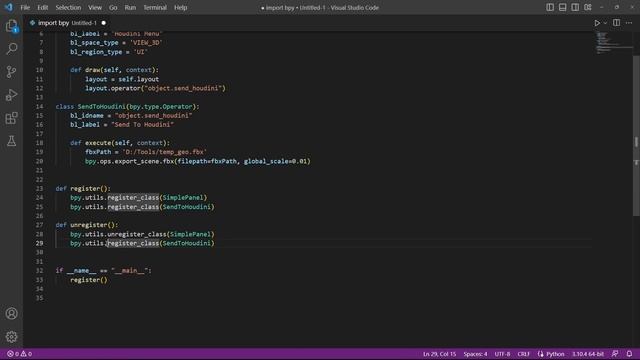
Task: Change indentation via Spaces: 4
Action: pos(475,354)
